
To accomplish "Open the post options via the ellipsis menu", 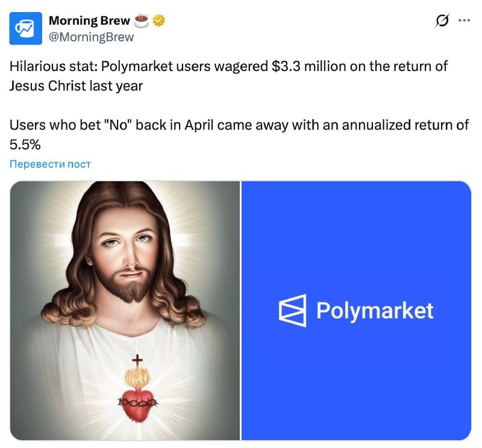I will (463, 20).
